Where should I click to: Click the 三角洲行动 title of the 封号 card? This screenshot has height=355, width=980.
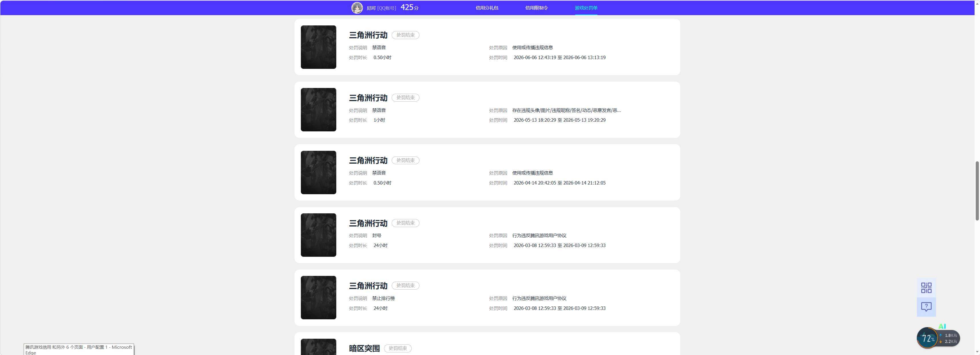[x=368, y=223]
